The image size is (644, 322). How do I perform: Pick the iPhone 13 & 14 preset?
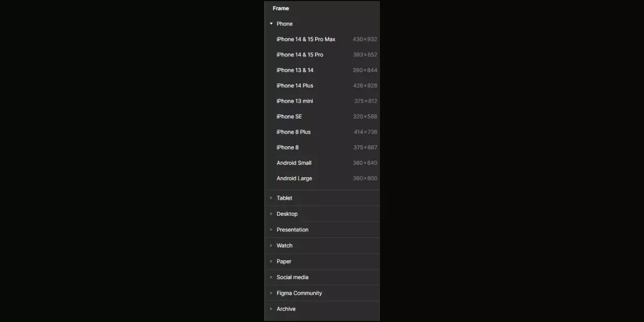click(322, 70)
